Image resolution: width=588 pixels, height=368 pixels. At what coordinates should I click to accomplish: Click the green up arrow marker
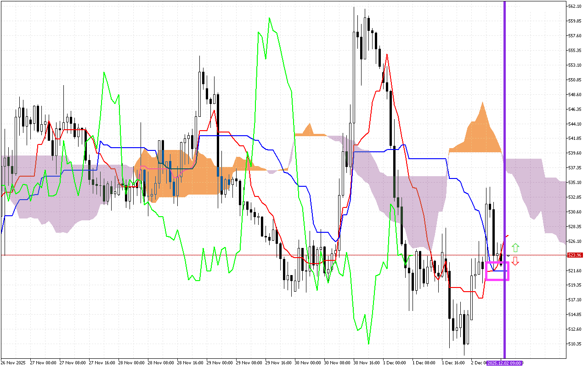point(515,247)
